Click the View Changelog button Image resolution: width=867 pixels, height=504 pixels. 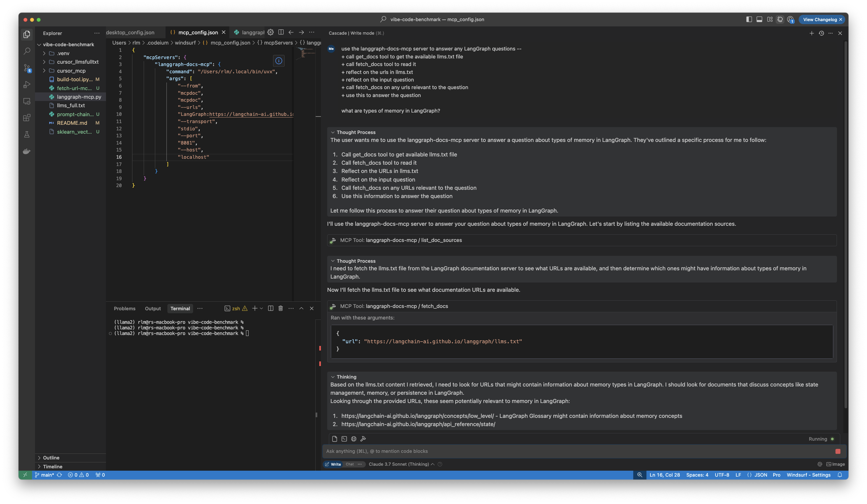(x=819, y=19)
